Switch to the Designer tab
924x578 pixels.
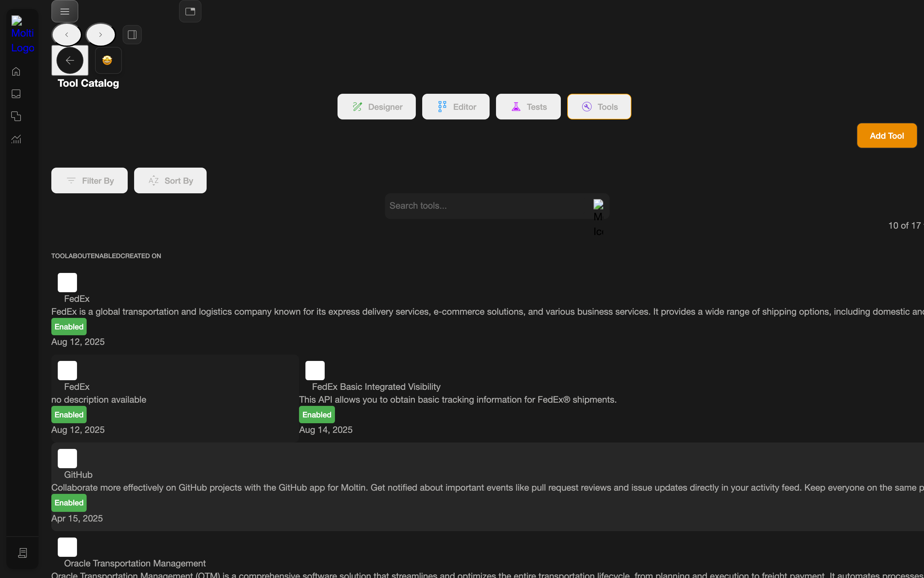click(376, 107)
